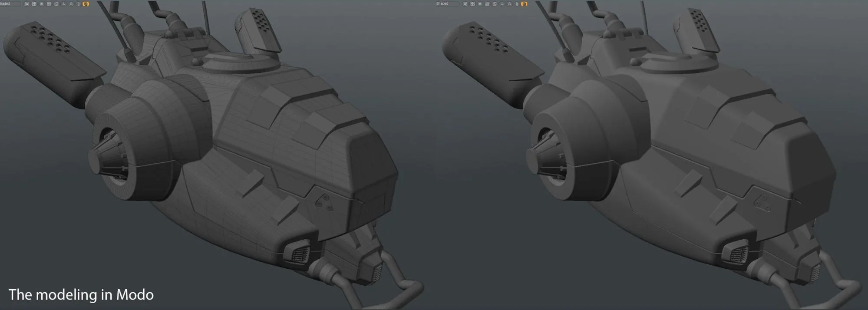
Task: Click the dotted grid icon in the wireframe viewport
Action: (x=26, y=4)
